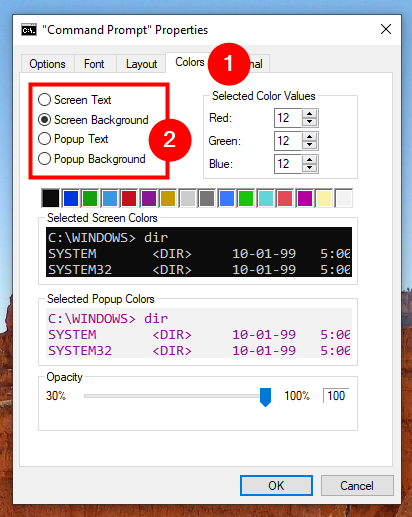Pick the bright red-pink color swatch
The width and height of the screenshot is (412, 517).
point(285,198)
